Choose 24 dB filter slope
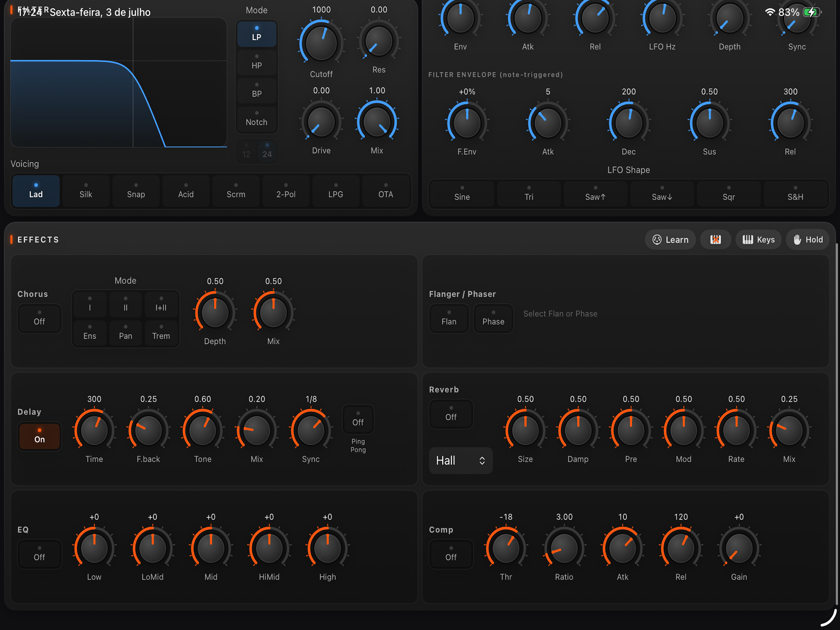 tap(267, 152)
